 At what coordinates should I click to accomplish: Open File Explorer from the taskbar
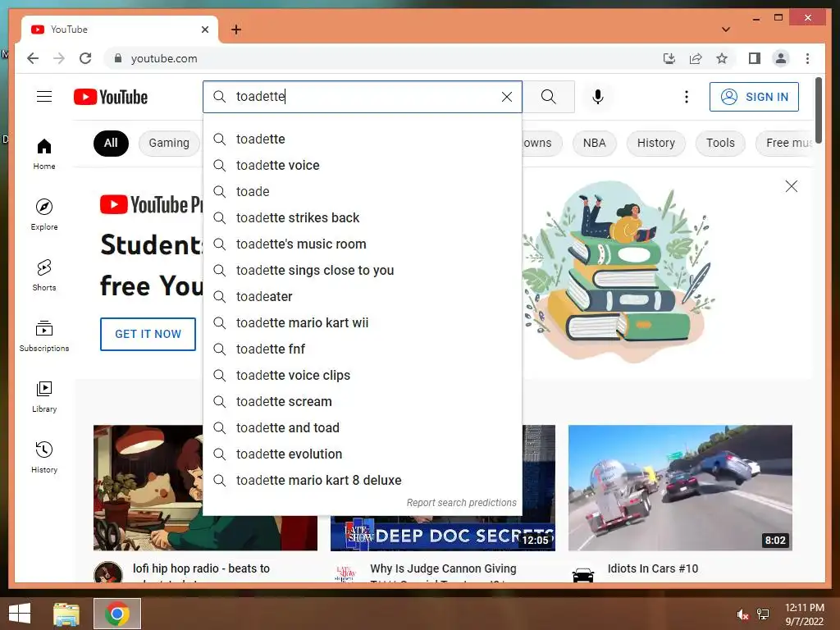(x=66, y=614)
